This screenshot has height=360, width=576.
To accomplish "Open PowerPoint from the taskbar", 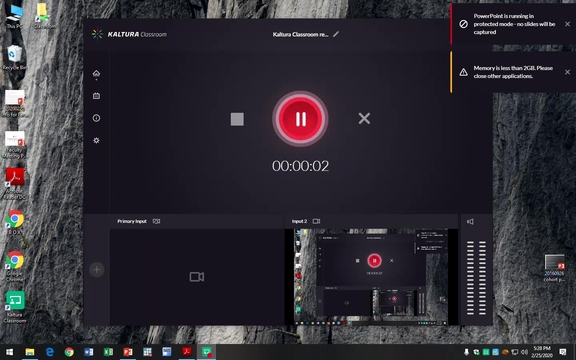I will [x=128, y=352].
